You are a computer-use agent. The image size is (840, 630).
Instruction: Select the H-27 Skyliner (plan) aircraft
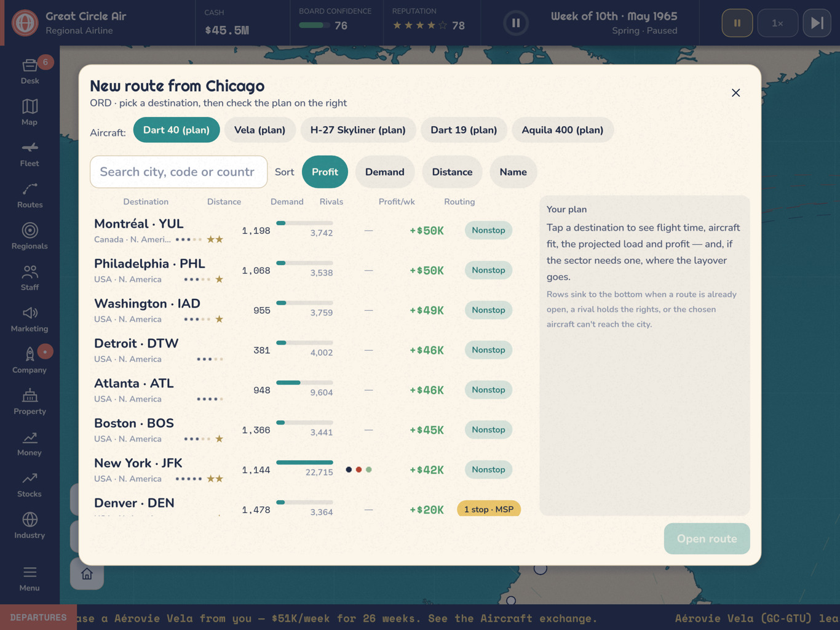pyautogui.click(x=358, y=130)
